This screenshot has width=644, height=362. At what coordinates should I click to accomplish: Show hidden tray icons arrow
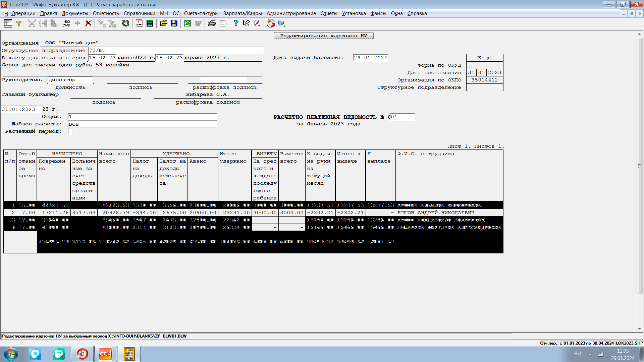click(590, 354)
